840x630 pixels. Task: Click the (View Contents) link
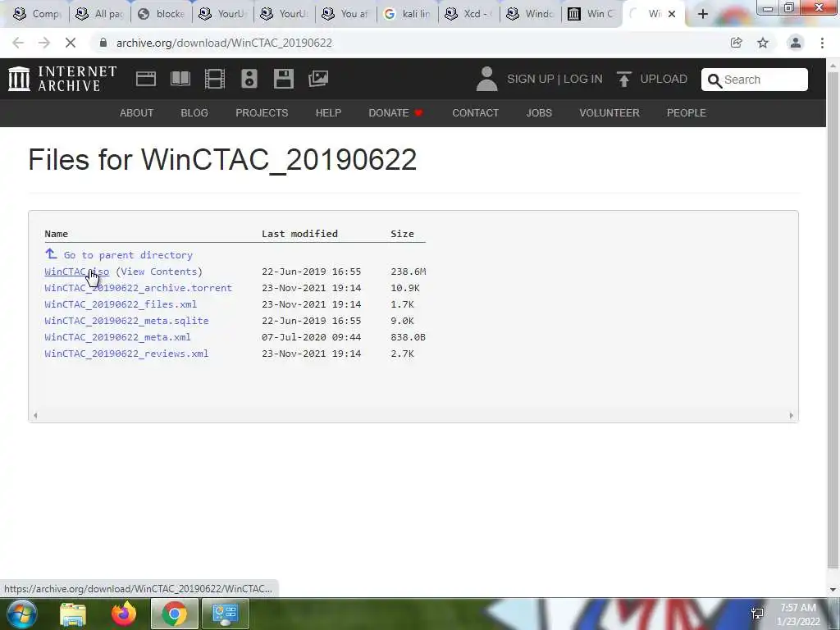coord(159,272)
